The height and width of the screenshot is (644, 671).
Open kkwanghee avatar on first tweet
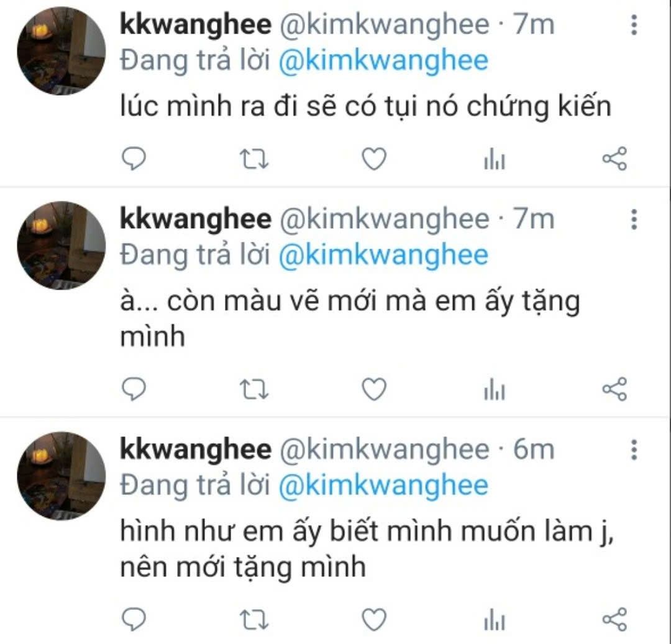[61, 50]
